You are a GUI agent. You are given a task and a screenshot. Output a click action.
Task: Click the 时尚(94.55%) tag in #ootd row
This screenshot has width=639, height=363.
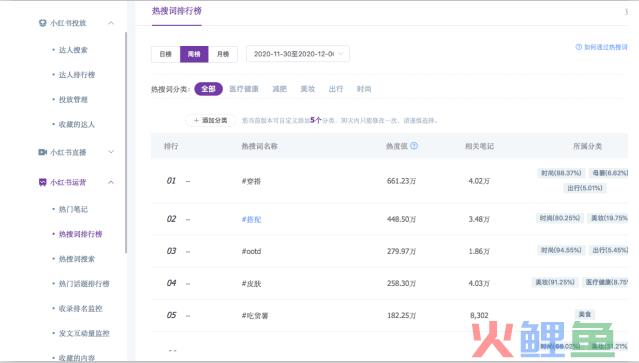(561, 250)
